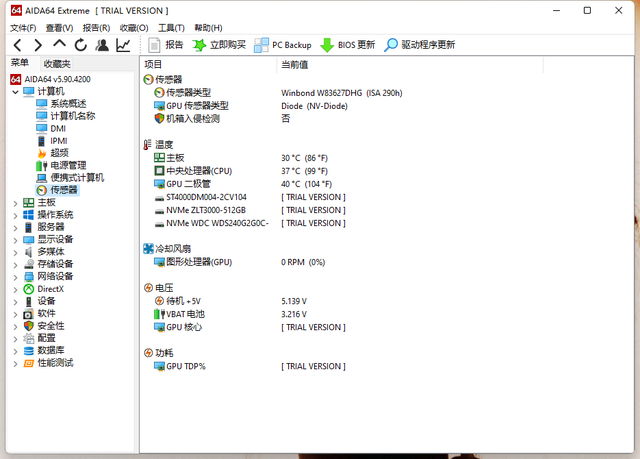
Task: Open the 帮助(H) menu
Action: [x=208, y=28]
